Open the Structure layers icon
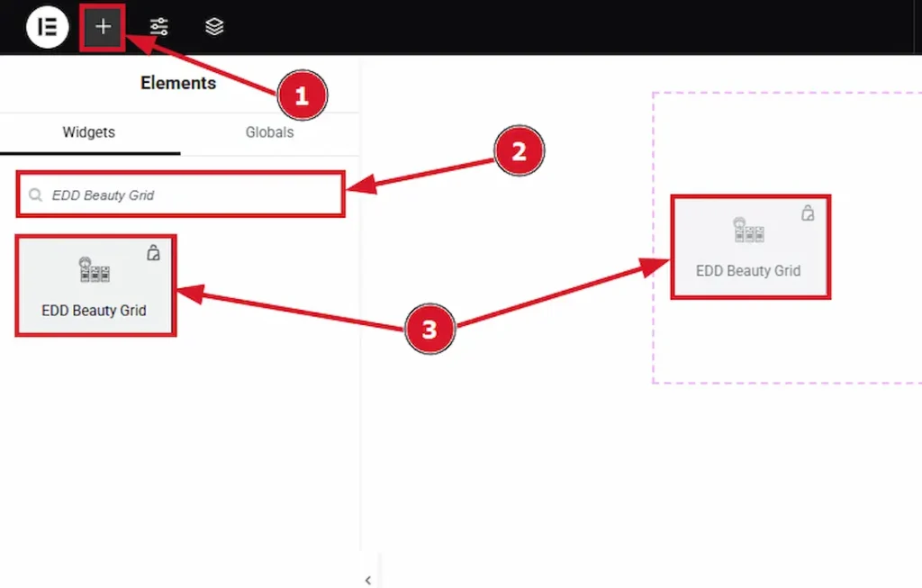 coord(213,27)
